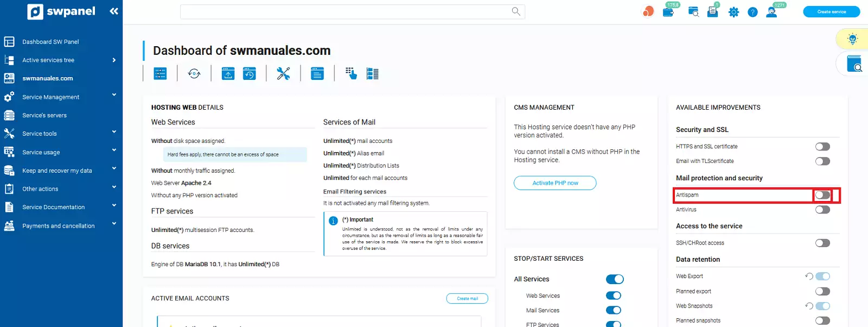This screenshot has height=327, width=868.
Task: Click the Activate PHP now button
Action: [x=555, y=183]
